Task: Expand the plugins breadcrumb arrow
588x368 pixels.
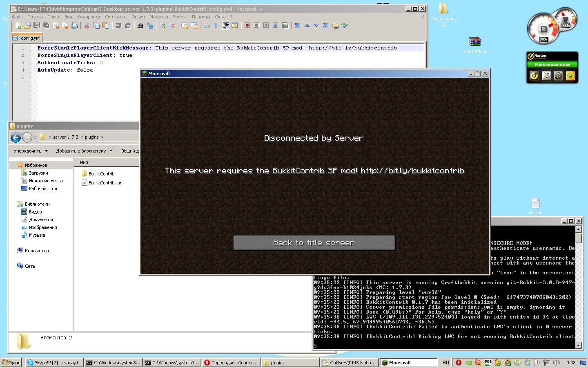Action: [102, 137]
